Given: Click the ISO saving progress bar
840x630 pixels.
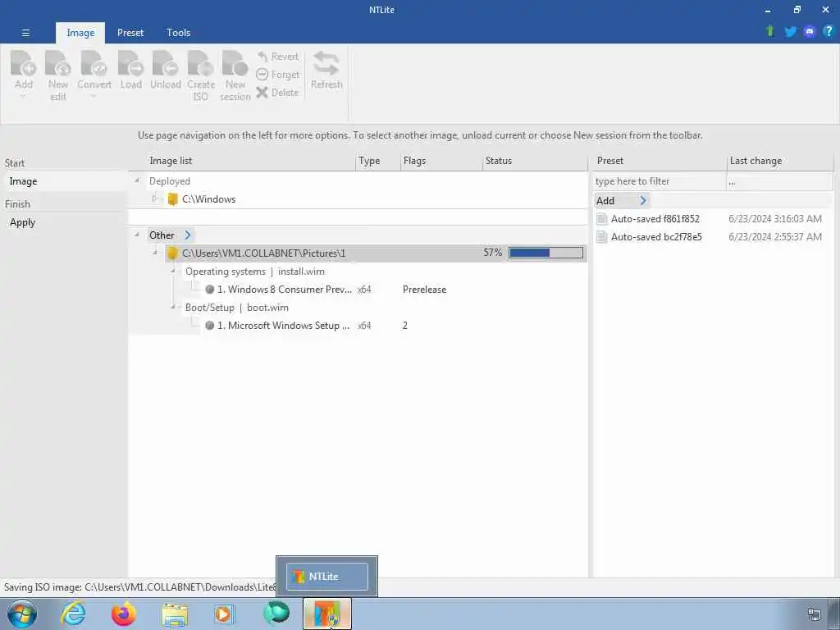Looking at the screenshot, I should [546, 253].
